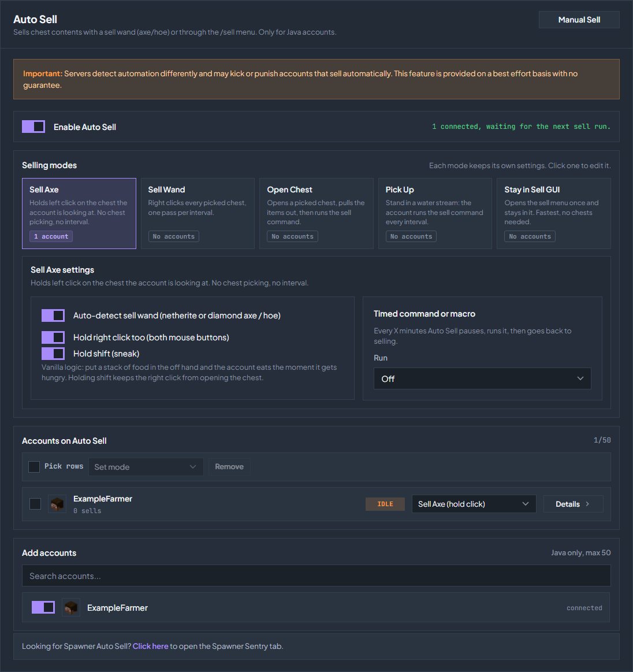Check the Pick rows checkbox
633x672 pixels.
click(x=34, y=467)
